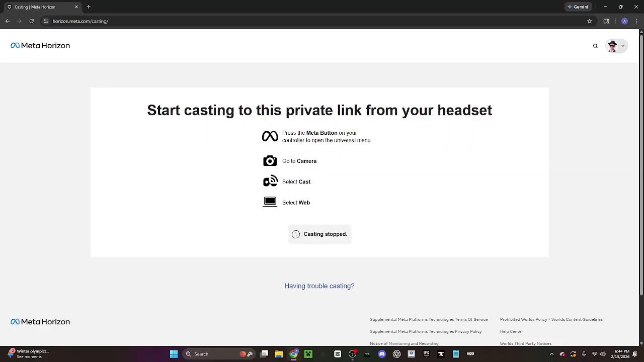Open the Prohibited Worlds Policy link
The image size is (644, 362).
point(523,319)
